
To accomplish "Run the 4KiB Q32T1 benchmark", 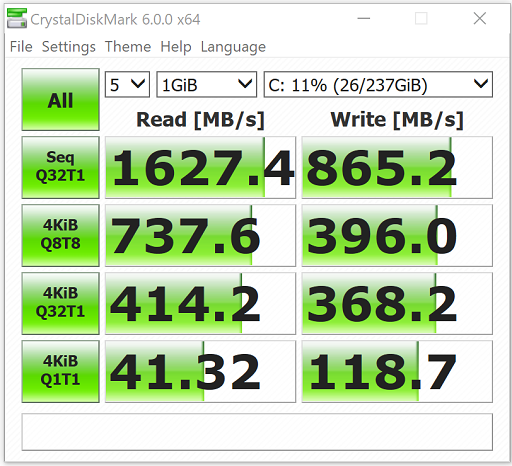I will 60,303.
